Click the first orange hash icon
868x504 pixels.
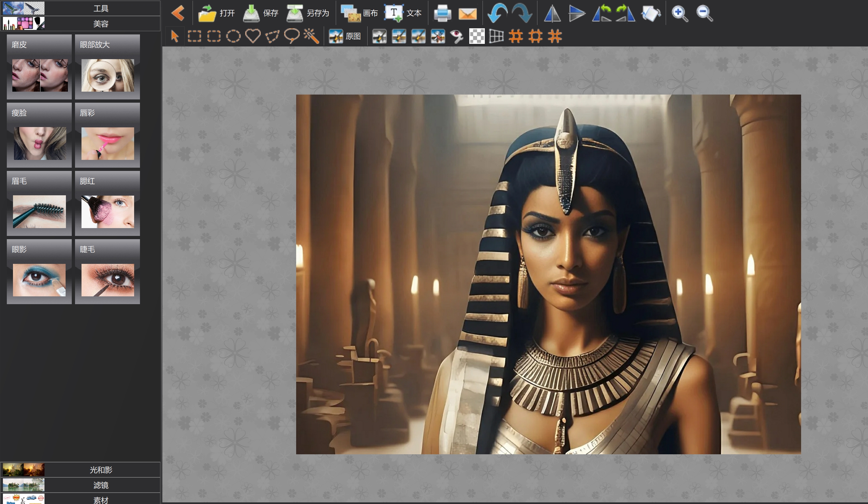point(516,36)
